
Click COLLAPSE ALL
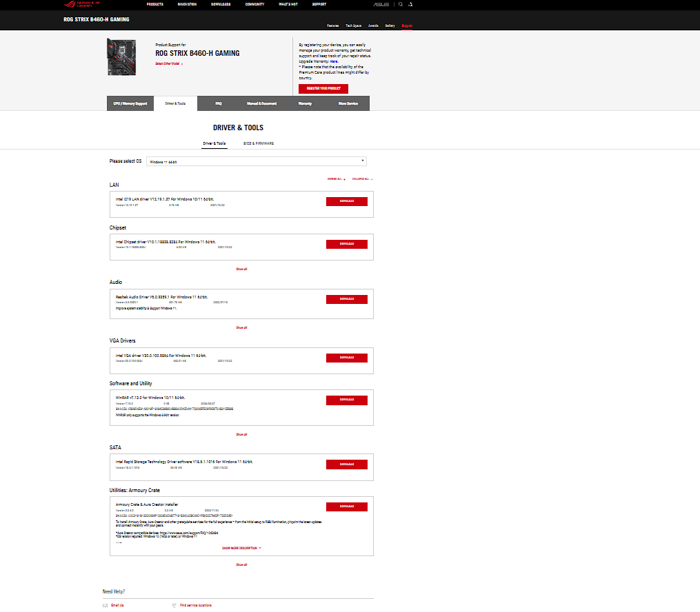[363, 179]
